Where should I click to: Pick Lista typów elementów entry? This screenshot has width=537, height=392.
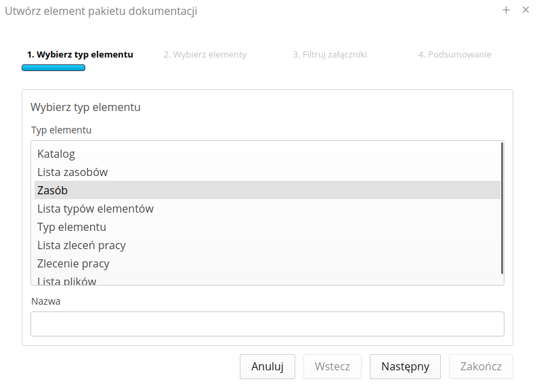coord(95,209)
